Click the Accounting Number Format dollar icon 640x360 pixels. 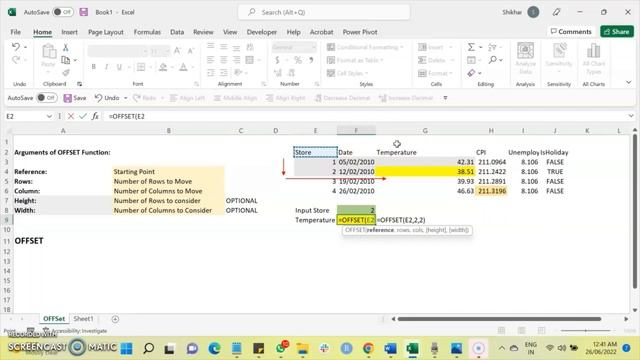[278, 60]
